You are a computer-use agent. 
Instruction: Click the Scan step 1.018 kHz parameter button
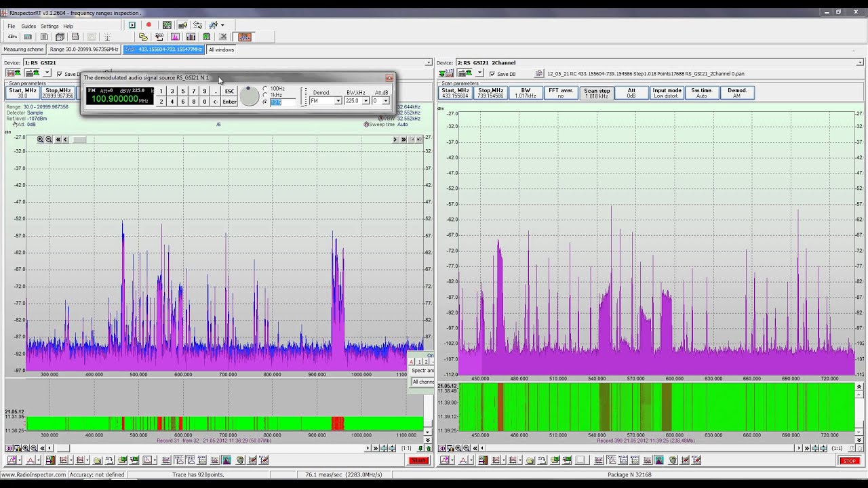[x=597, y=93]
